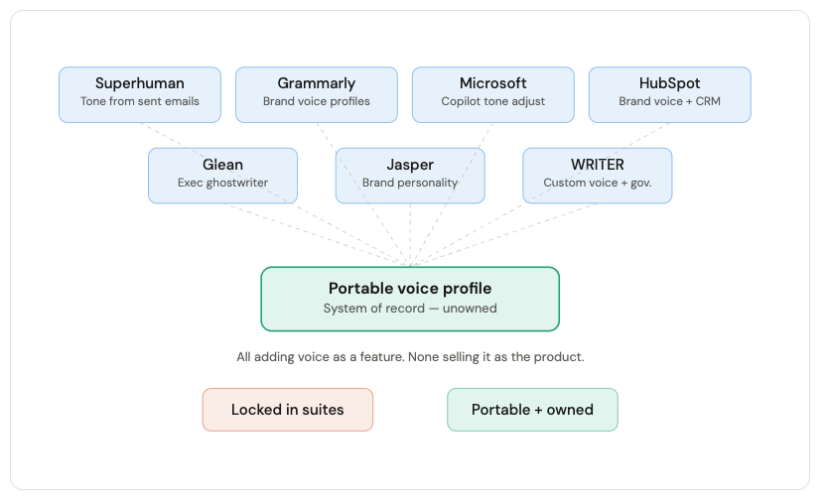This screenshot has width=828, height=504.
Task: Click the Jasper title text
Action: (410, 165)
